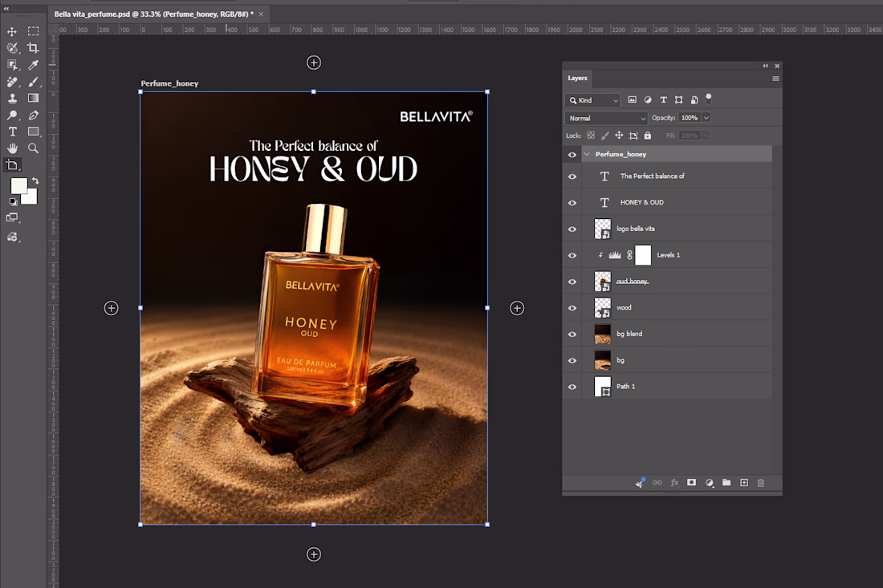883x588 pixels.
Task: Lock image pixels with brush icon
Action: pos(604,136)
